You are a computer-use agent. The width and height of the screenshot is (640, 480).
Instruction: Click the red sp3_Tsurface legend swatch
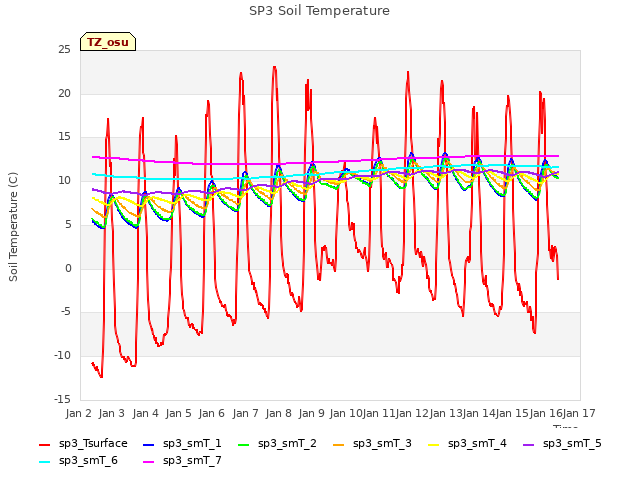pyautogui.click(x=44, y=444)
